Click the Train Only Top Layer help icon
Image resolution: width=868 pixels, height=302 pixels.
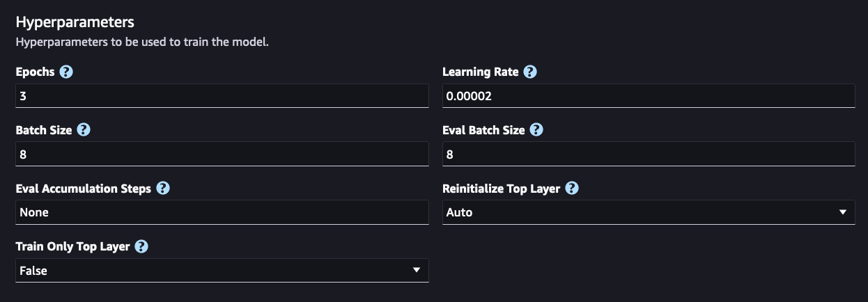click(141, 247)
